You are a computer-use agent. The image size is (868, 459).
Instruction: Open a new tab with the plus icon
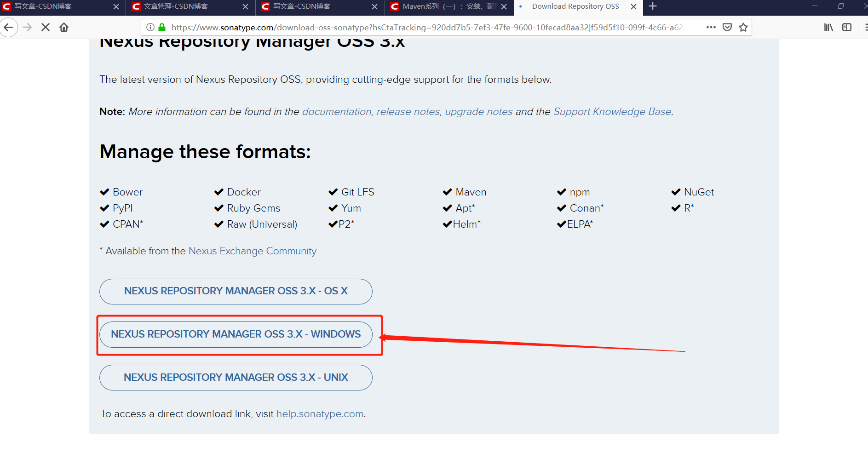[652, 6]
